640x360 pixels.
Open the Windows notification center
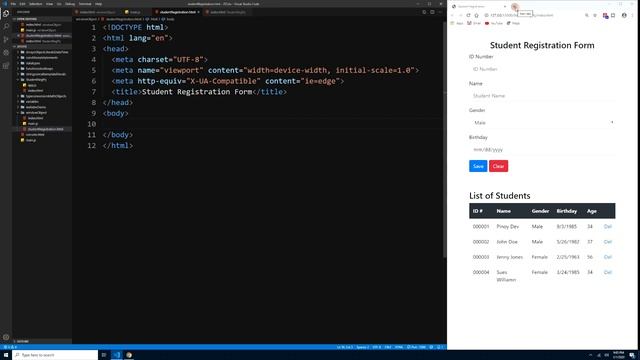(632, 355)
